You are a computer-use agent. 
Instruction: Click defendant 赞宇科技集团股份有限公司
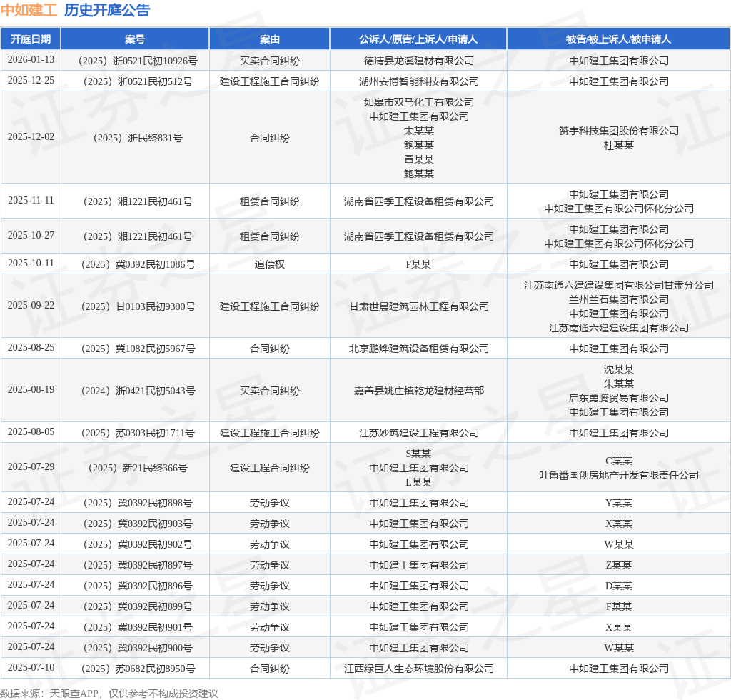click(x=619, y=131)
